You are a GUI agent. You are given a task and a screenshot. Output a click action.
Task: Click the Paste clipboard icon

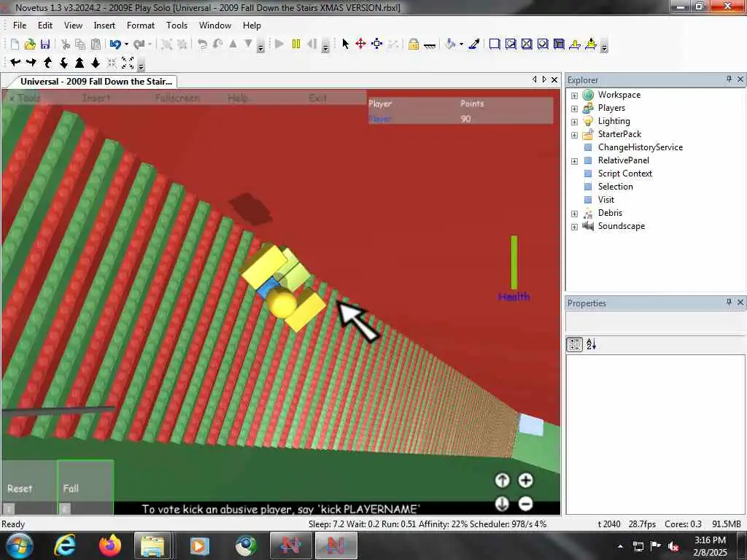tap(96, 44)
